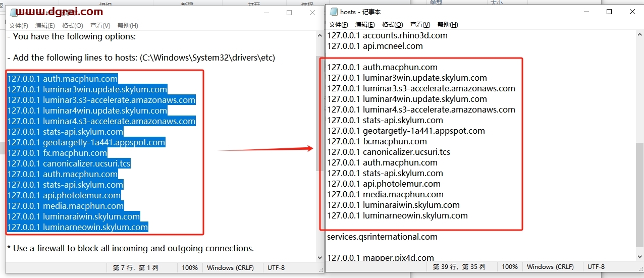
Task: Open 格式(O) menu in hosts Notepad window
Action: 392,25
